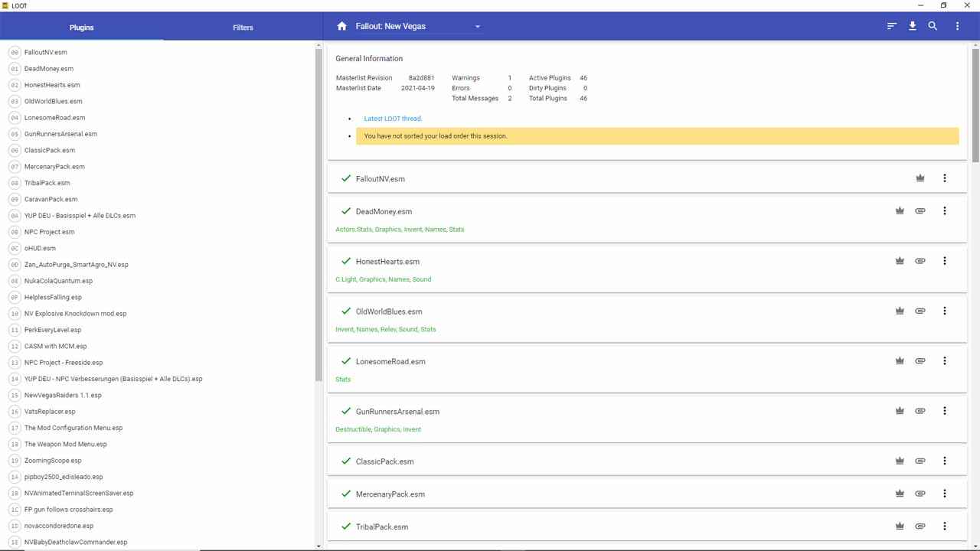Click the link icon on DeadMoney.esm card
This screenshot has height=551, width=980.
coord(920,210)
